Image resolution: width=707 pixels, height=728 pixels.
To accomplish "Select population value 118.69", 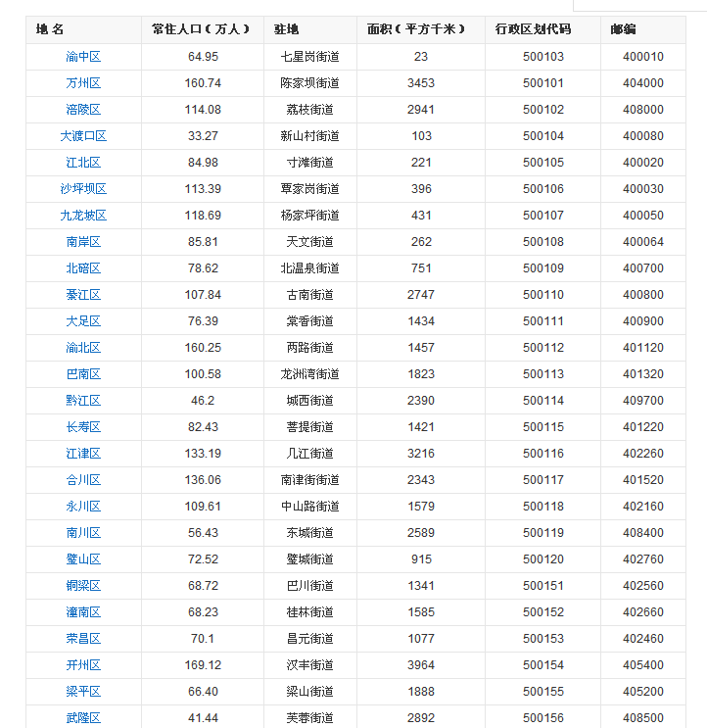I will (204, 216).
